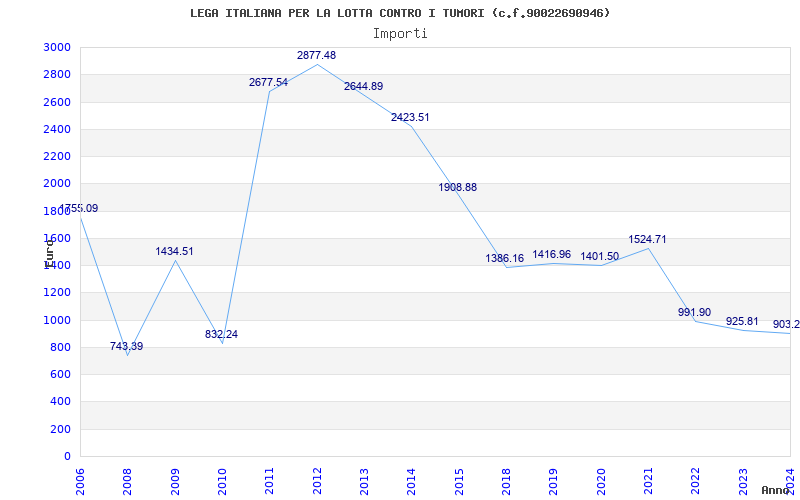Click x-axis year label 2021
Image resolution: width=800 pixels, height=500 pixels.
click(x=648, y=481)
